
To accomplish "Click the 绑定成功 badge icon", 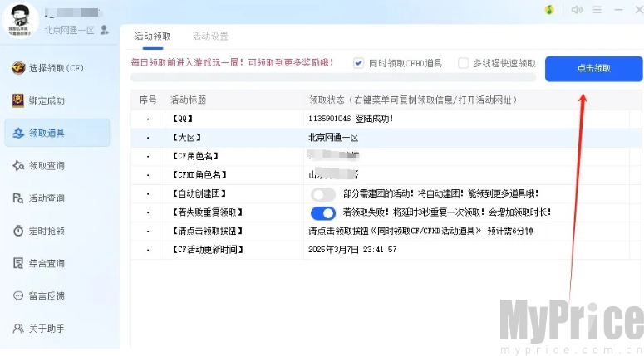I will coord(18,100).
